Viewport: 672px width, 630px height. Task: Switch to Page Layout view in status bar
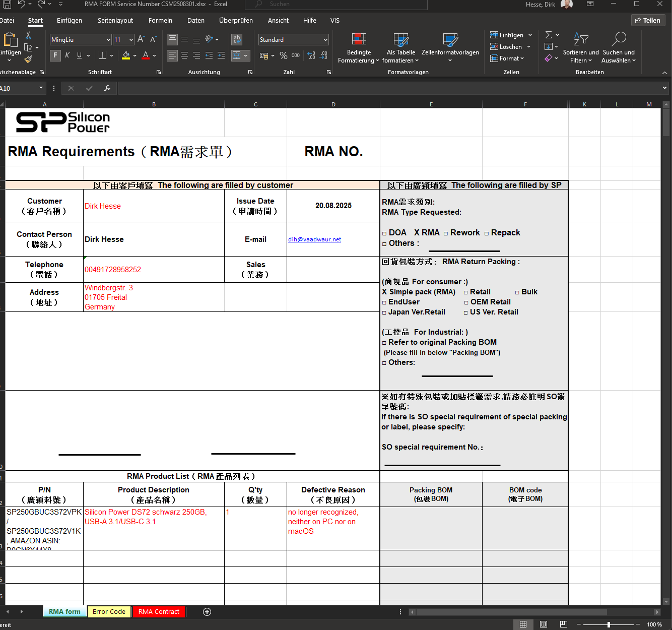pos(544,624)
